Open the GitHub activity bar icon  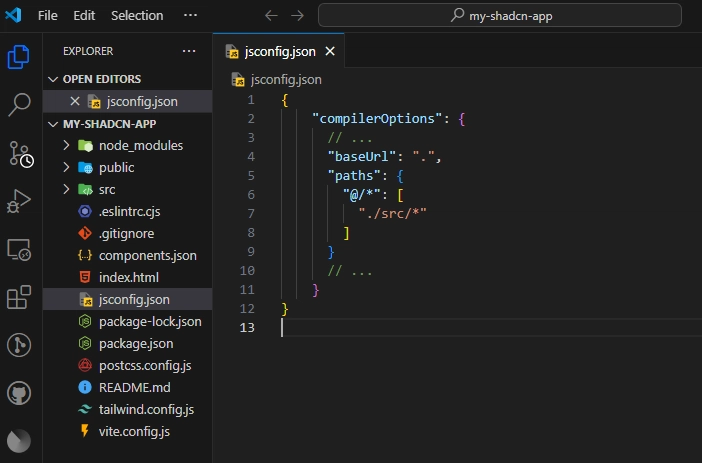pos(19,393)
